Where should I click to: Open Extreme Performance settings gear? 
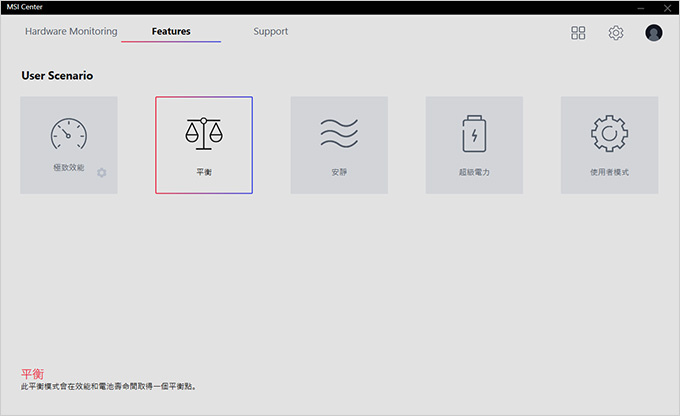click(101, 173)
